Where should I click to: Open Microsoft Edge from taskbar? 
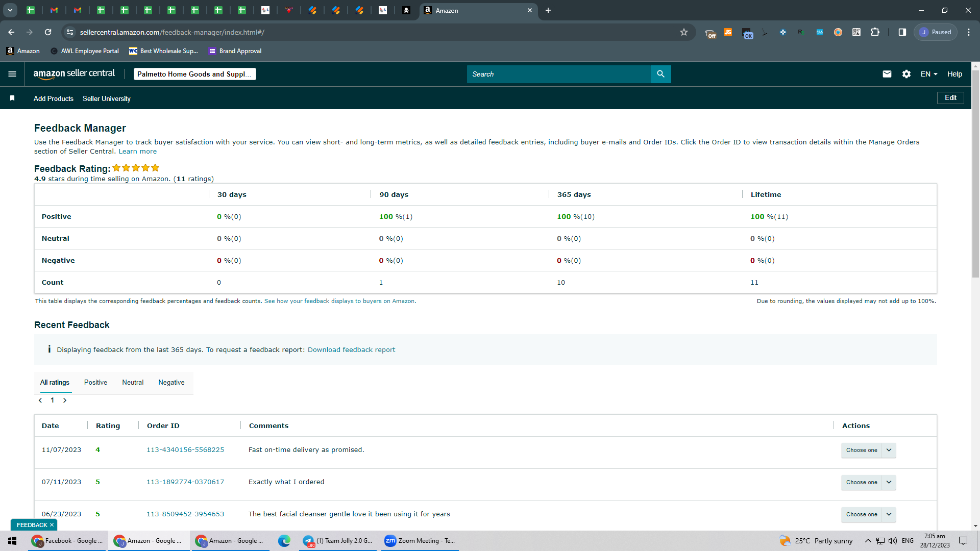(x=284, y=541)
